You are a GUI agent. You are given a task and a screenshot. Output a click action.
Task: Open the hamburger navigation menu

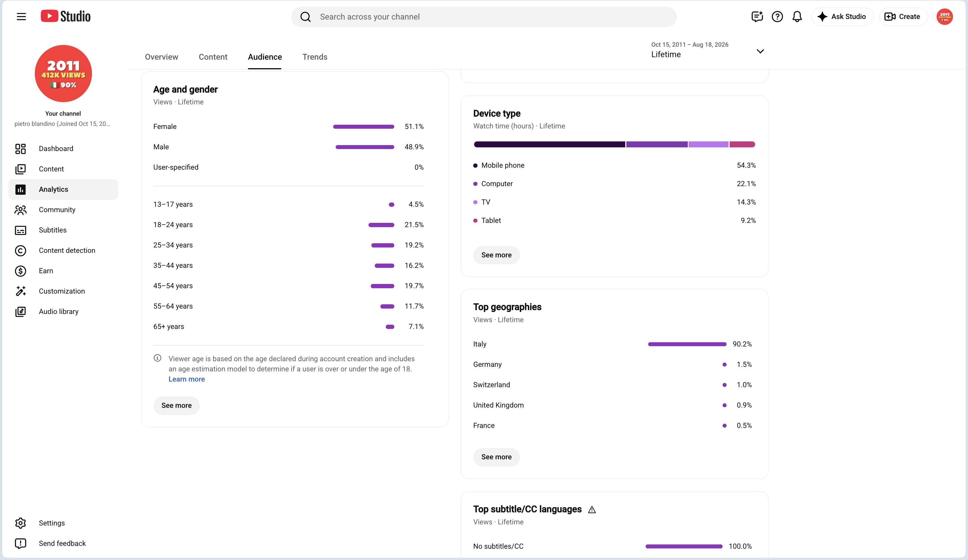click(21, 16)
